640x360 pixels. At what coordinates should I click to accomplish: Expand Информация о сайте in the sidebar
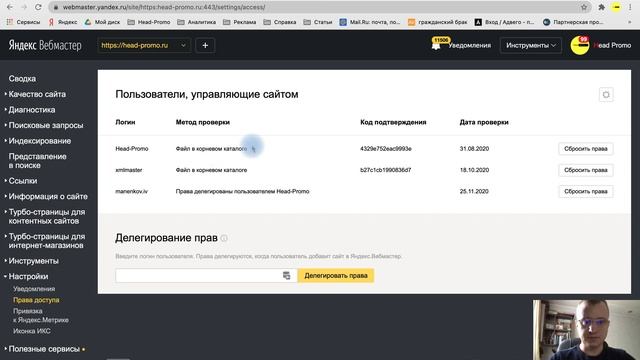click(48, 196)
